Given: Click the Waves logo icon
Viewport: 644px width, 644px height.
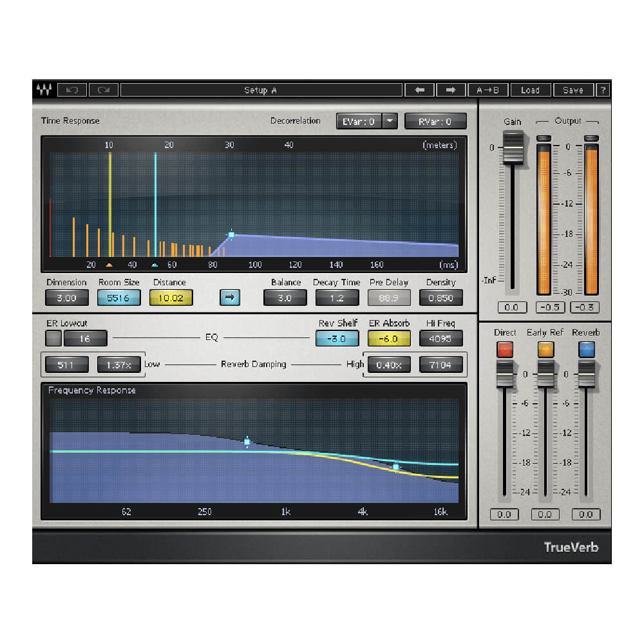Looking at the screenshot, I should click(44, 90).
